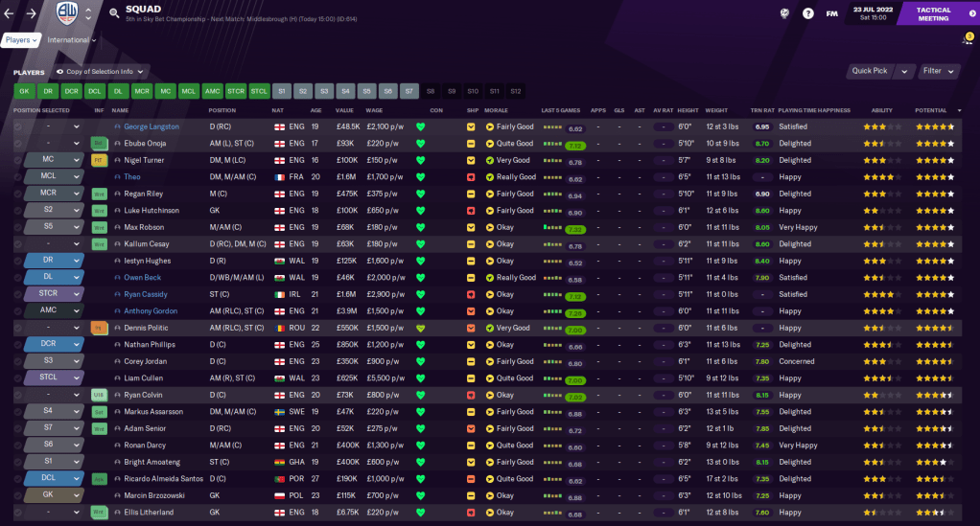Click the football world icon in top bar
Screen dimensions: 980x526
click(x=784, y=13)
